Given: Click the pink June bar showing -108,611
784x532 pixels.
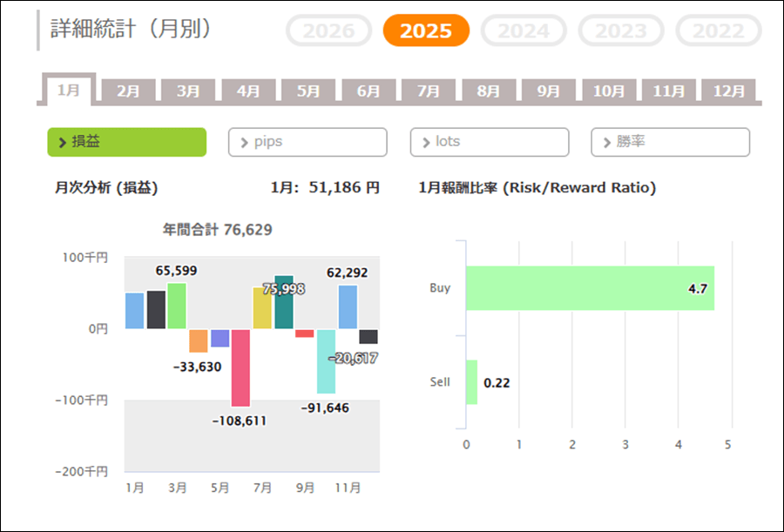Looking at the screenshot, I should (240, 367).
